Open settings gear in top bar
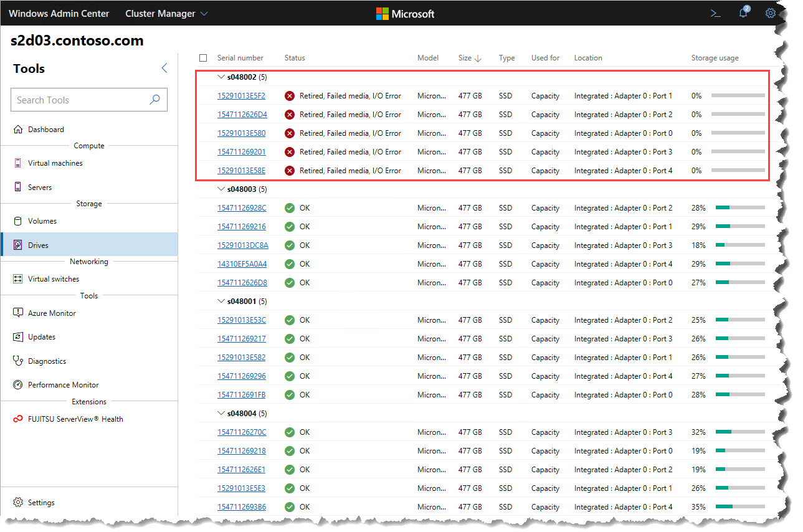 click(771, 13)
